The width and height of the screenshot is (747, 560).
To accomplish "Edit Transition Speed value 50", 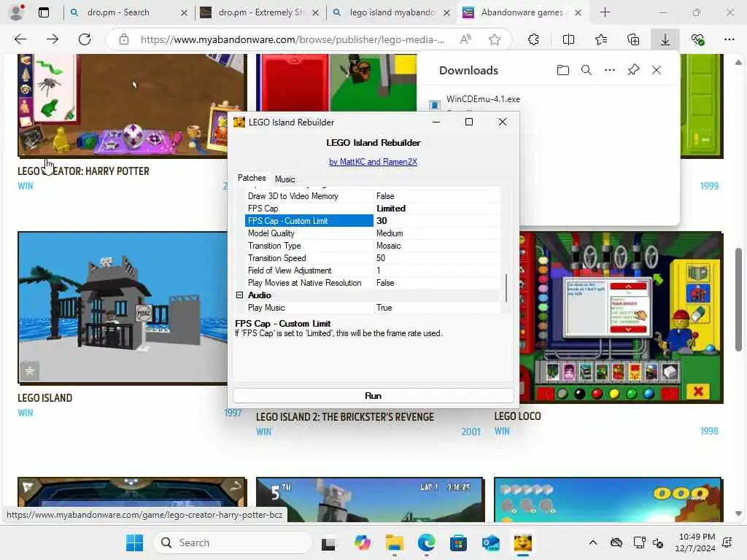I will tap(438, 258).
